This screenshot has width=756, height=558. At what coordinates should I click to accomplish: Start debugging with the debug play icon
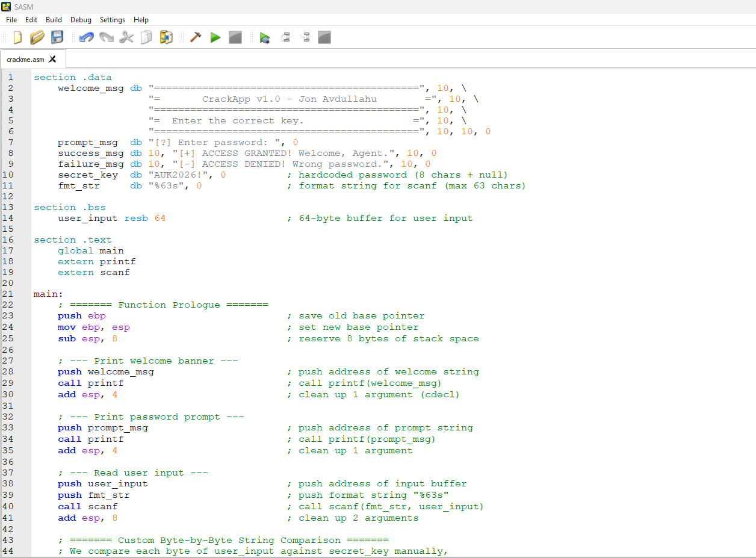(265, 38)
